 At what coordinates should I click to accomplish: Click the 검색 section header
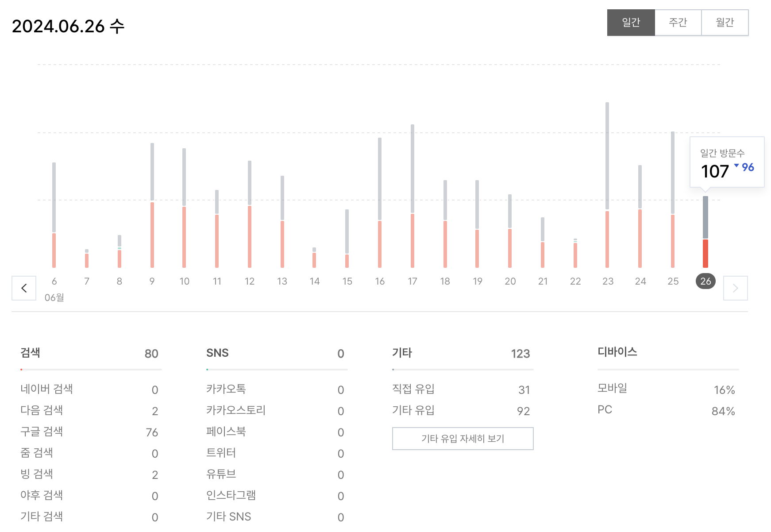(x=30, y=353)
